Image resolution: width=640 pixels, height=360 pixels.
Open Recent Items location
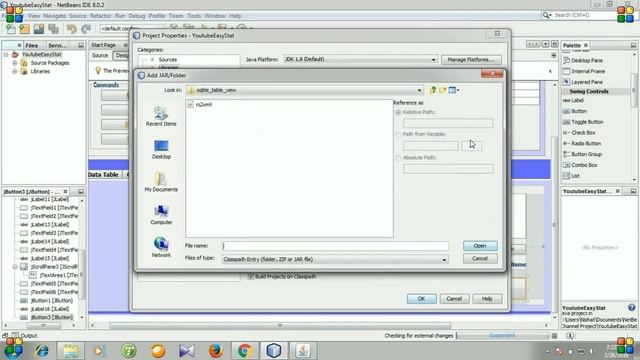(x=161, y=116)
